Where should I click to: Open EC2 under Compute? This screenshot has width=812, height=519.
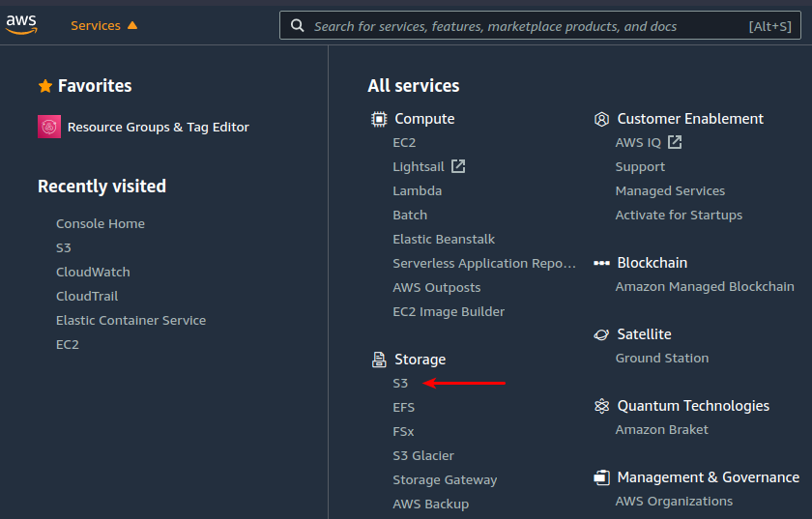pyautogui.click(x=404, y=142)
